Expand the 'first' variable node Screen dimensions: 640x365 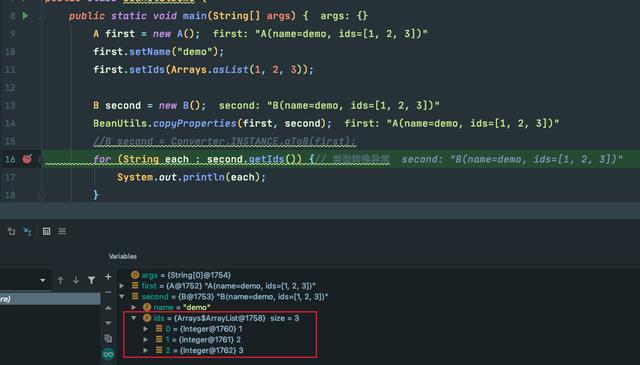pos(122,286)
